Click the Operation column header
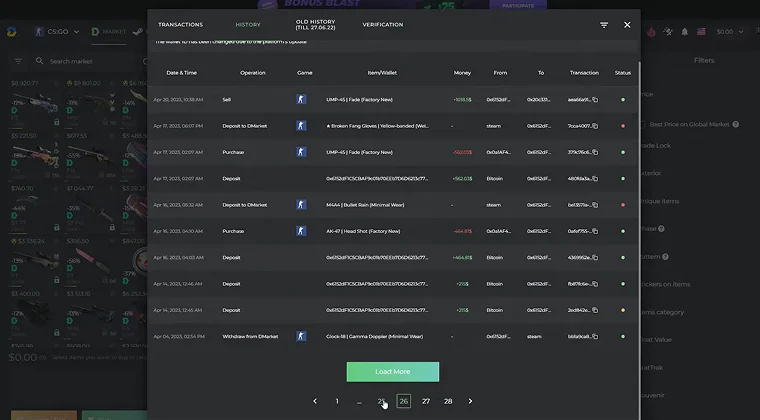This screenshot has height=420, width=760. (x=253, y=73)
